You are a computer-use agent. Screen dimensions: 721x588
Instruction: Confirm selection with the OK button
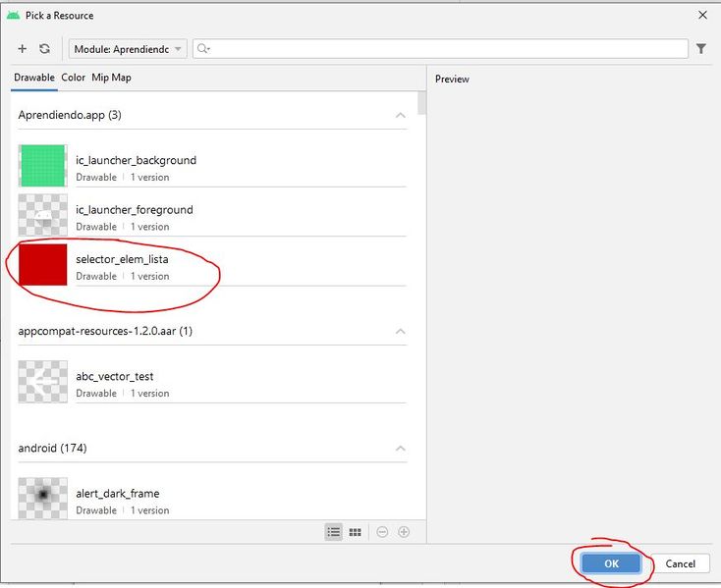[x=611, y=563]
